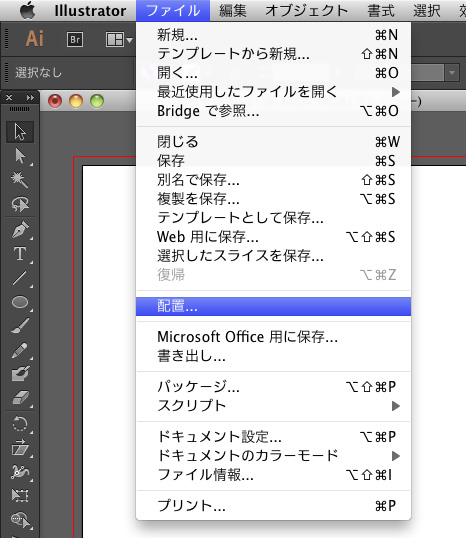The width and height of the screenshot is (466, 538).
Task: Open Adobe Bridge via Br icon
Action: [75, 39]
